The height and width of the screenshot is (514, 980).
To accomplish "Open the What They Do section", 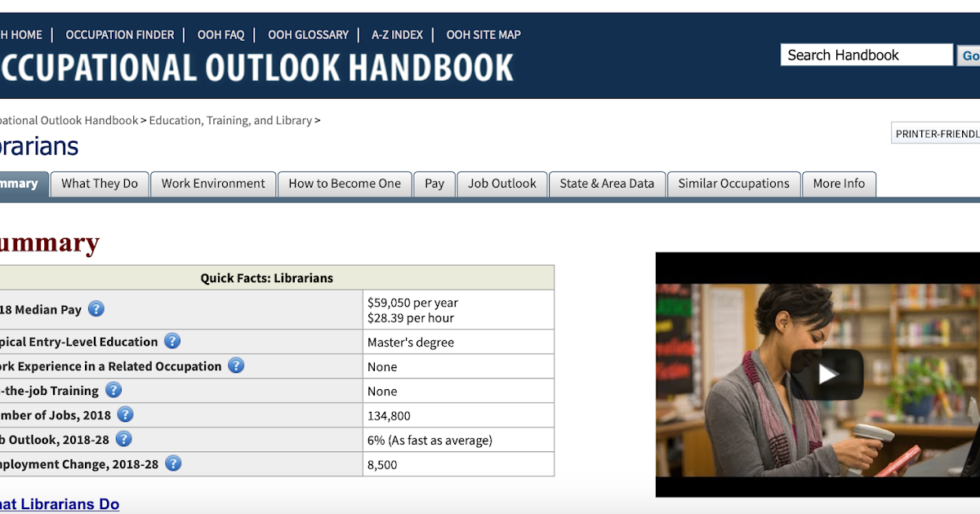I will pos(99,184).
